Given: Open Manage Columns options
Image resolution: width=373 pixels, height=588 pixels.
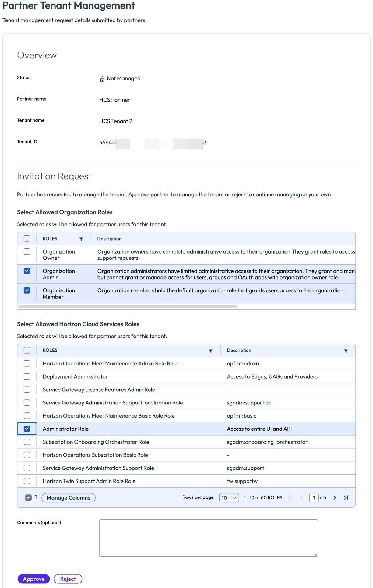Looking at the screenshot, I should coord(69,497).
